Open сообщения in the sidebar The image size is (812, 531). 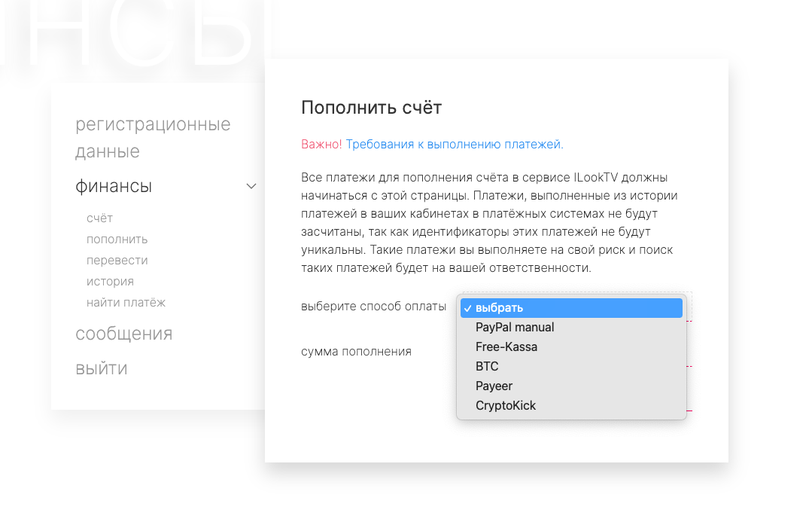tap(123, 334)
